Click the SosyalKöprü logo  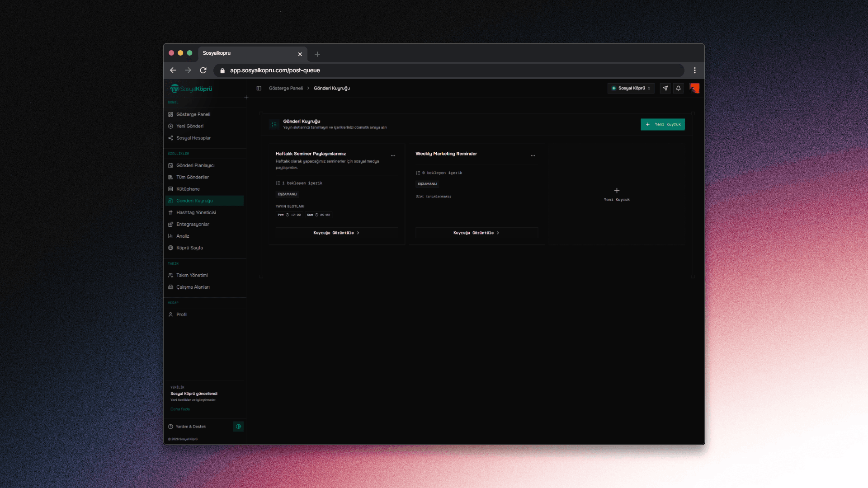pos(191,89)
